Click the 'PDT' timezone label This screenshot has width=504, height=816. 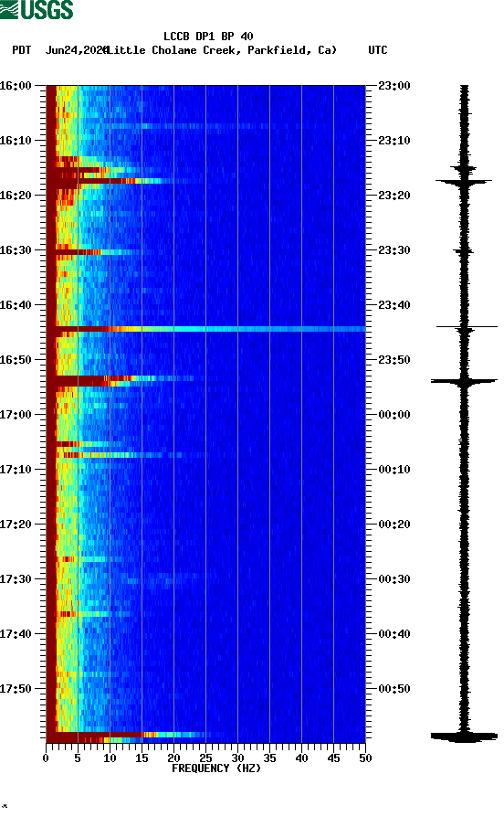click(x=21, y=50)
